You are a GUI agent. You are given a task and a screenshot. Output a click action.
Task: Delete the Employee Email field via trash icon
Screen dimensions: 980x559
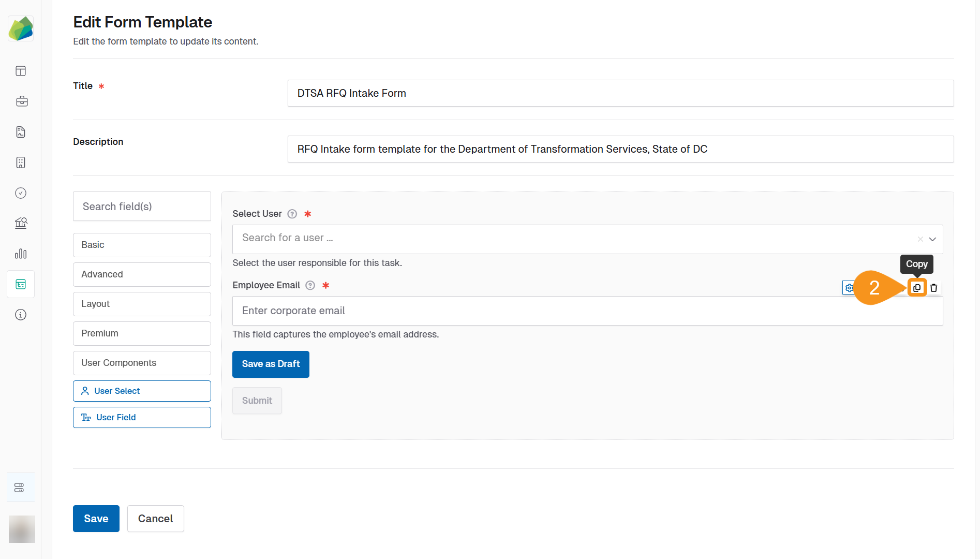coord(933,288)
